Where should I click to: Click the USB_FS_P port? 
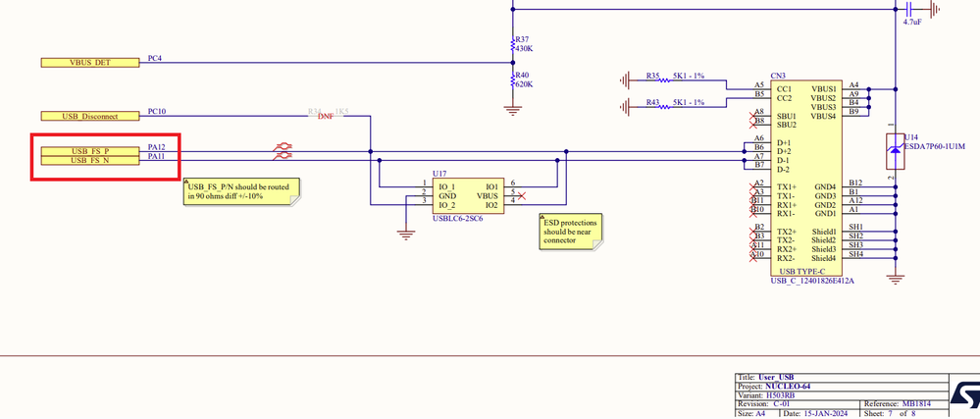pos(90,151)
